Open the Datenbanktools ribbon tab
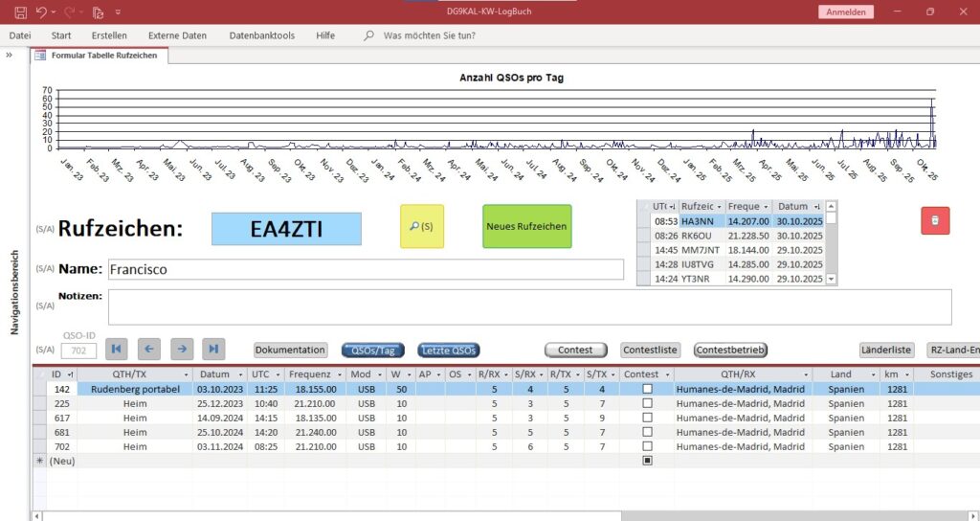980x521 pixels. (x=261, y=35)
